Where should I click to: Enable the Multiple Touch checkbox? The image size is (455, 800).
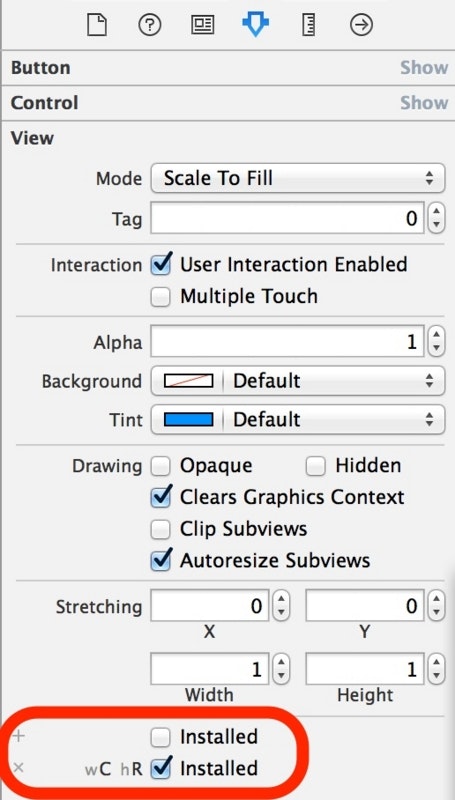coord(161,297)
